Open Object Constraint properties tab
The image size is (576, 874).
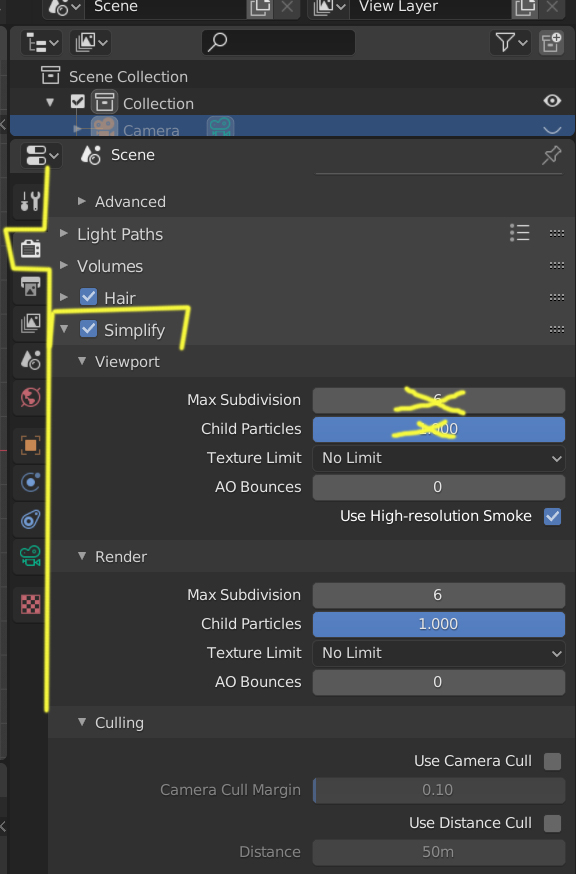30,519
